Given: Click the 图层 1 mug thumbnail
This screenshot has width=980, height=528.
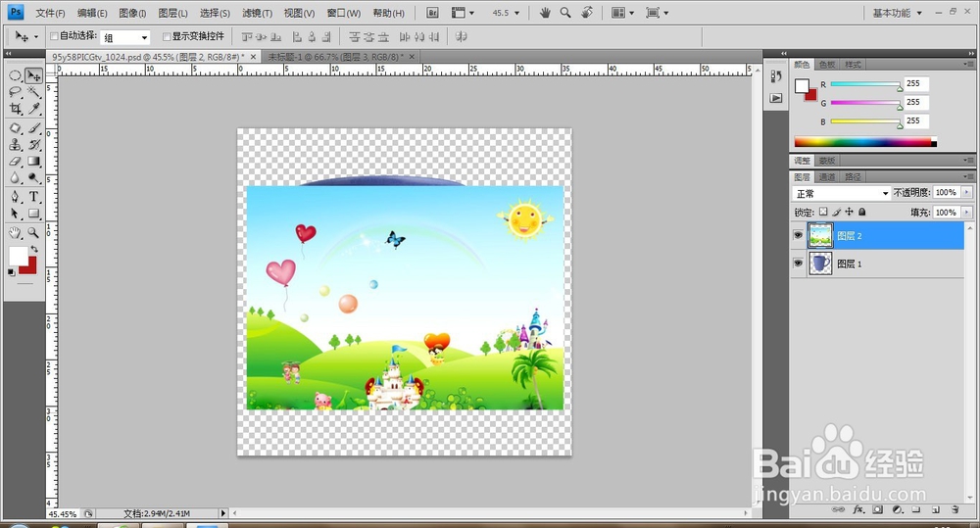Looking at the screenshot, I should point(820,264).
